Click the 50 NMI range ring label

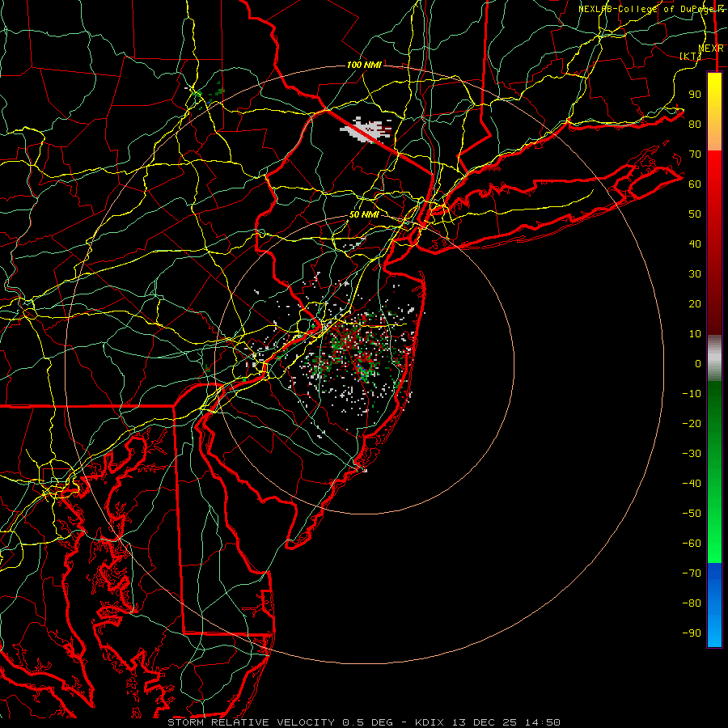(x=364, y=214)
